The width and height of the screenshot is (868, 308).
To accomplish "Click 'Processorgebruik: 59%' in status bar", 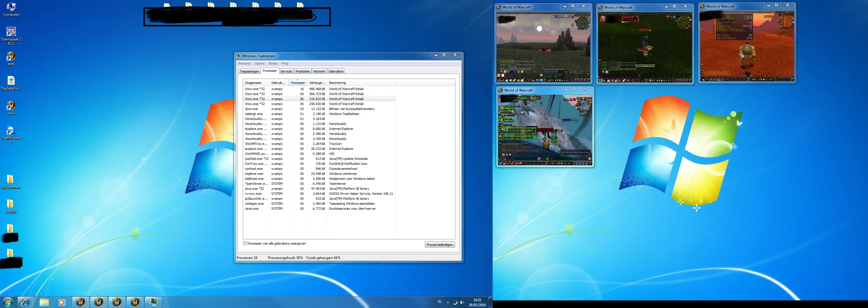I will click(285, 258).
